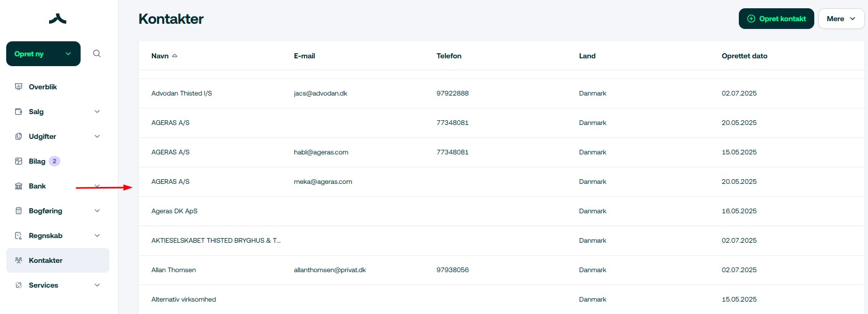Click the Salg wallet icon
Image resolution: width=868 pixels, height=314 pixels.
pos(19,112)
